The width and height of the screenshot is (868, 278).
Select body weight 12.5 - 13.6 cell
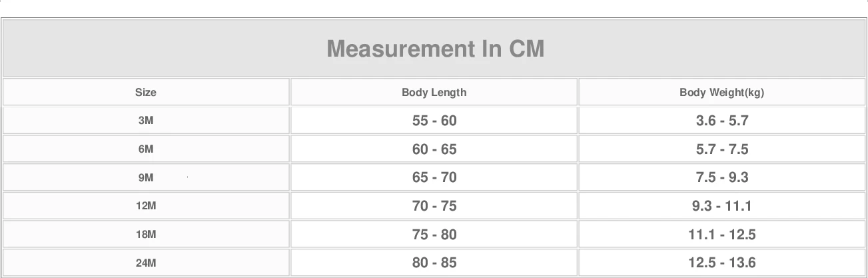pyautogui.click(x=722, y=263)
